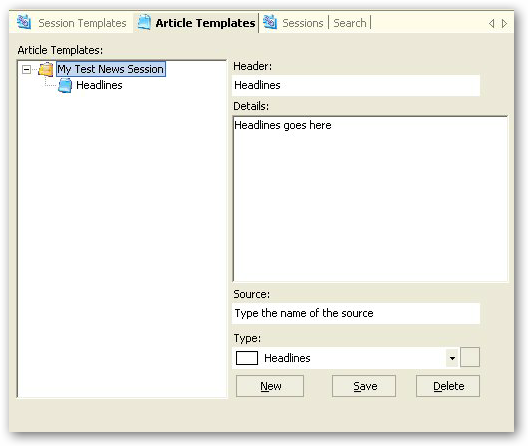Click the folder icon beside My Test News Session
The height and width of the screenshot is (446, 528).
[x=46, y=69]
